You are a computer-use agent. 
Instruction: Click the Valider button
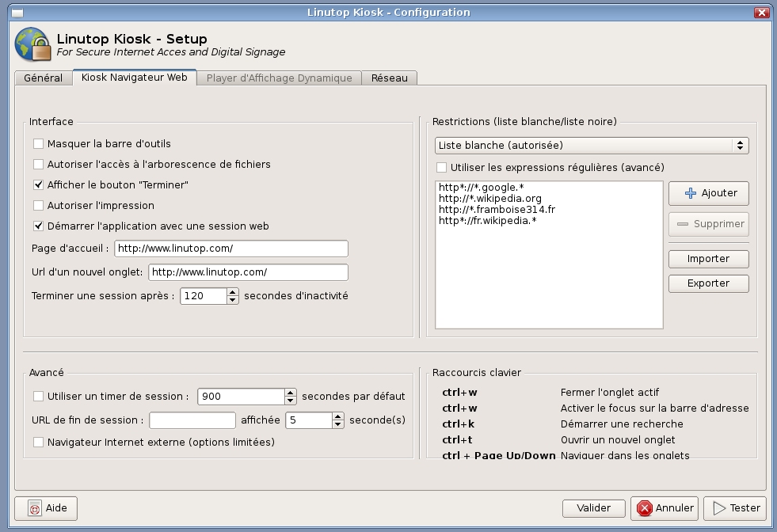(594, 508)
